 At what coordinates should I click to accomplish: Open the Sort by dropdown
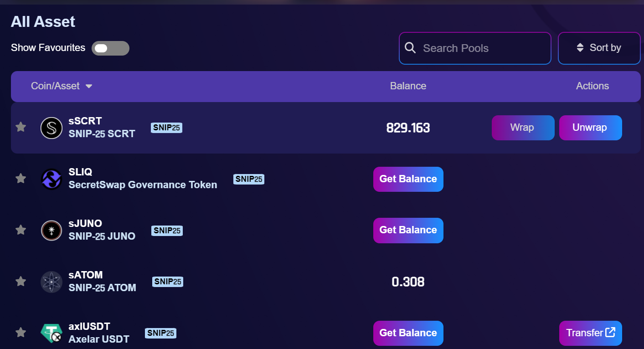point(599,48)
